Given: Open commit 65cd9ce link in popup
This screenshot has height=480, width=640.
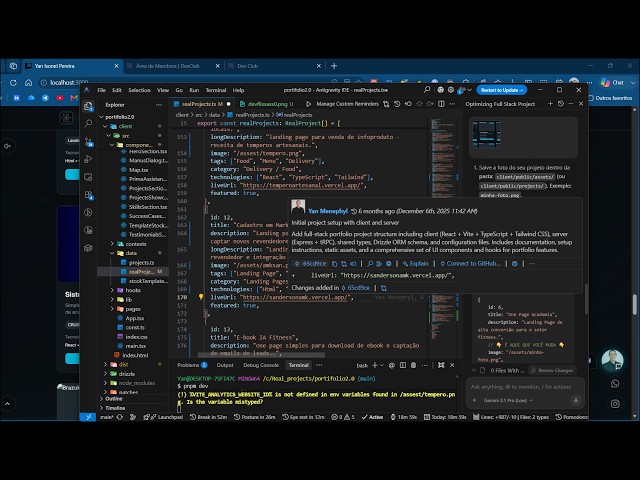Looking at the screenshot, I should point(311,264).
